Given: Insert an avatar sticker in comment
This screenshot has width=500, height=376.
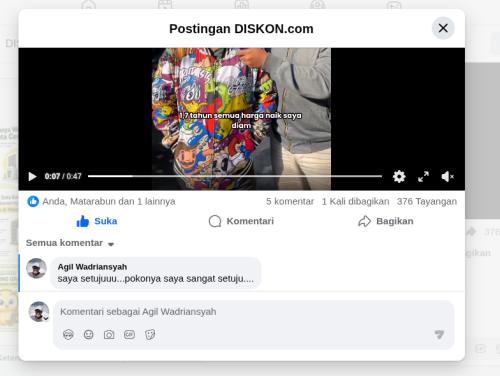Looking at the screenshot, I should [68, 334].
